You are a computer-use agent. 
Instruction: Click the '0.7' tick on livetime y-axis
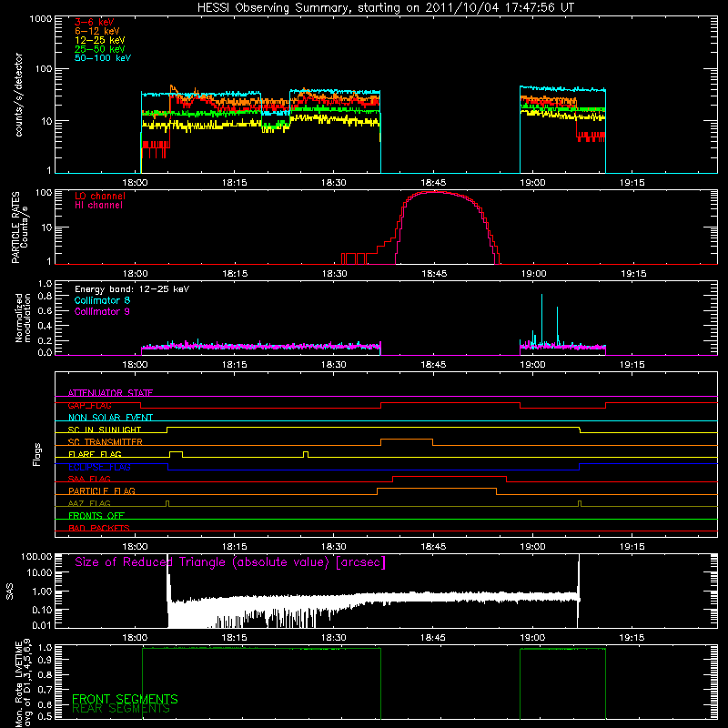[x=45, y=689]
